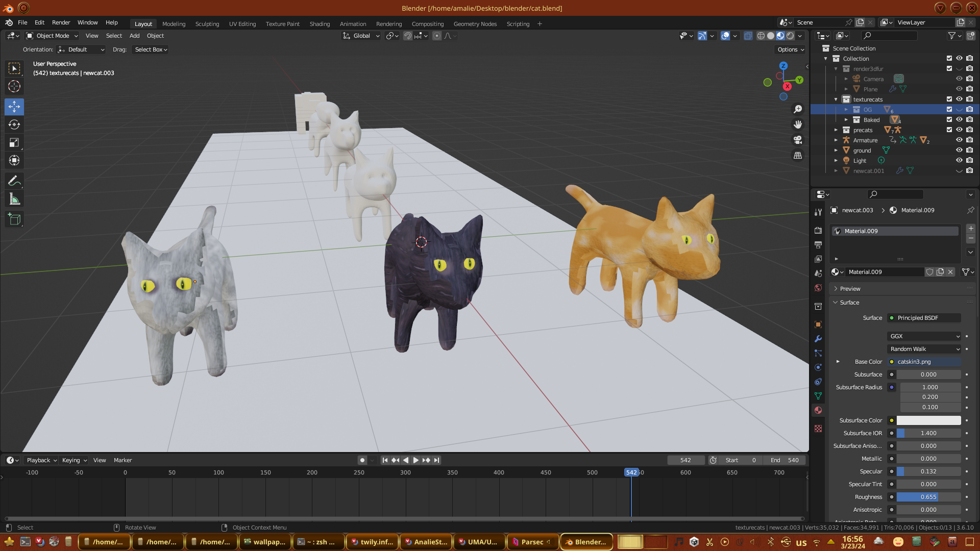Activate the Annotate tool
This screenshot has height=551, width=980.
point(14,181)
